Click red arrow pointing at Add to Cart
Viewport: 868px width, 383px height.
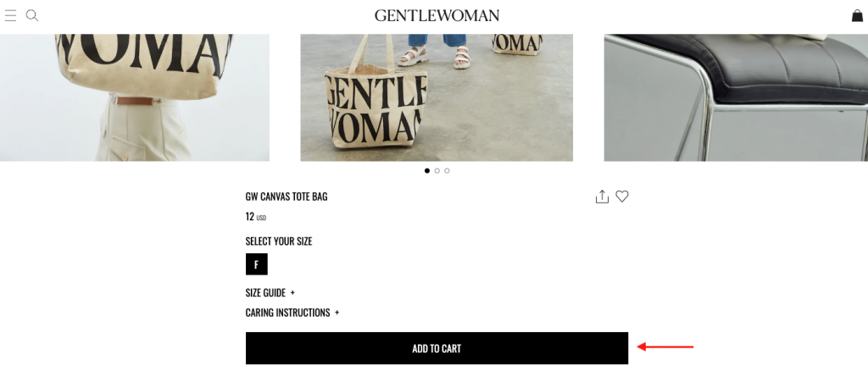coord(665,347)
